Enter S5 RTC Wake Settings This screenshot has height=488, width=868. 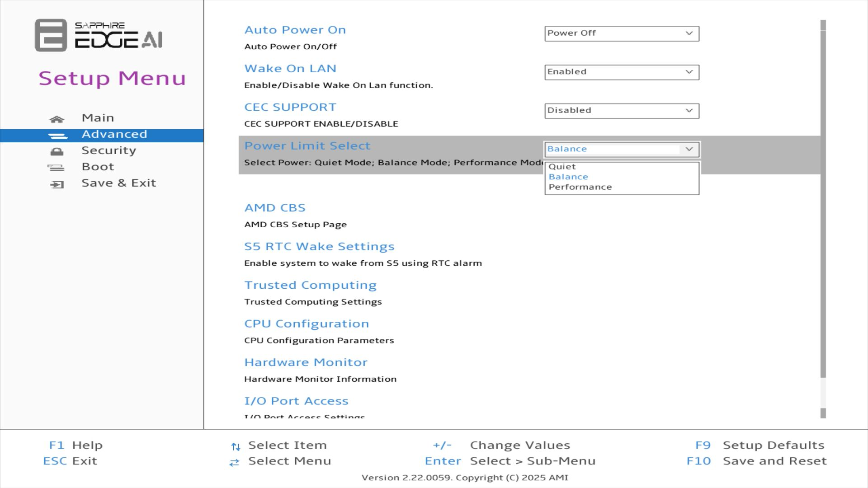[x=319, y=247]
